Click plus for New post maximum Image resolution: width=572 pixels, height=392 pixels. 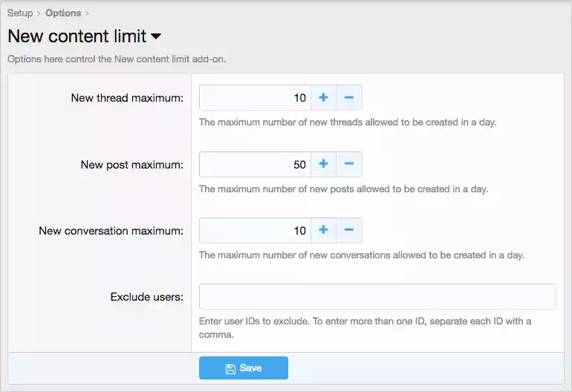pyautogui.click(x=323, y=164)
